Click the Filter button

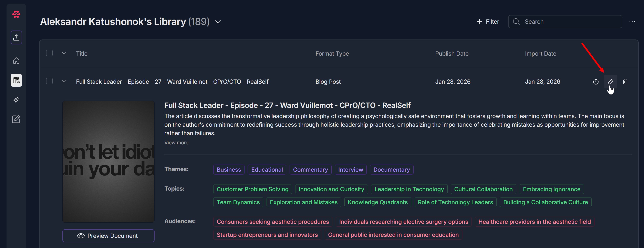tap(488, 22)
